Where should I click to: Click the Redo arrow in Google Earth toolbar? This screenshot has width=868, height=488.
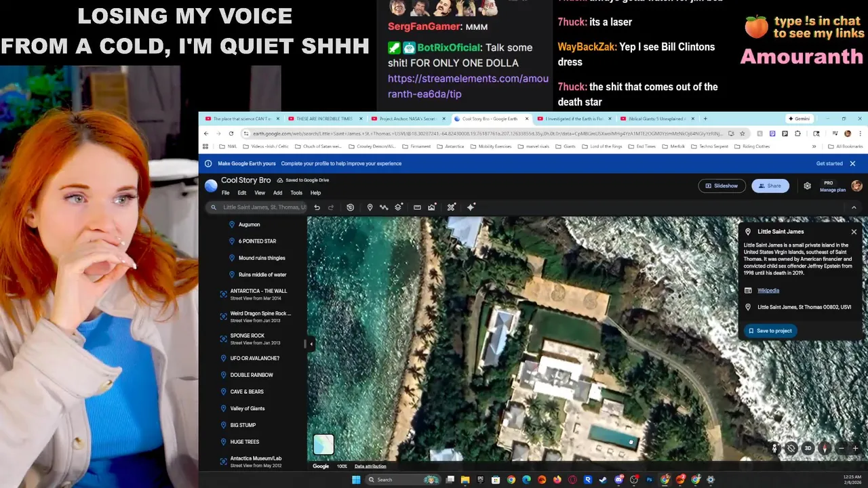(331, 207)
